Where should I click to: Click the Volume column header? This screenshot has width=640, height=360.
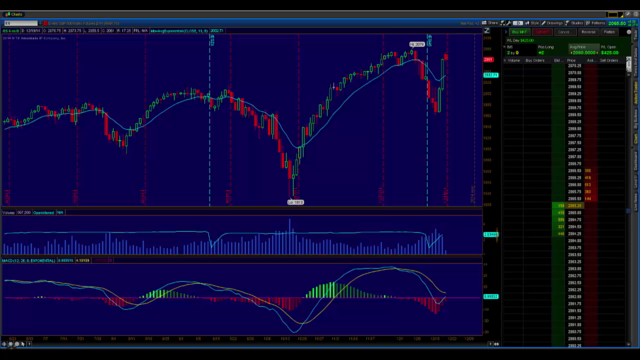[513, 60]
